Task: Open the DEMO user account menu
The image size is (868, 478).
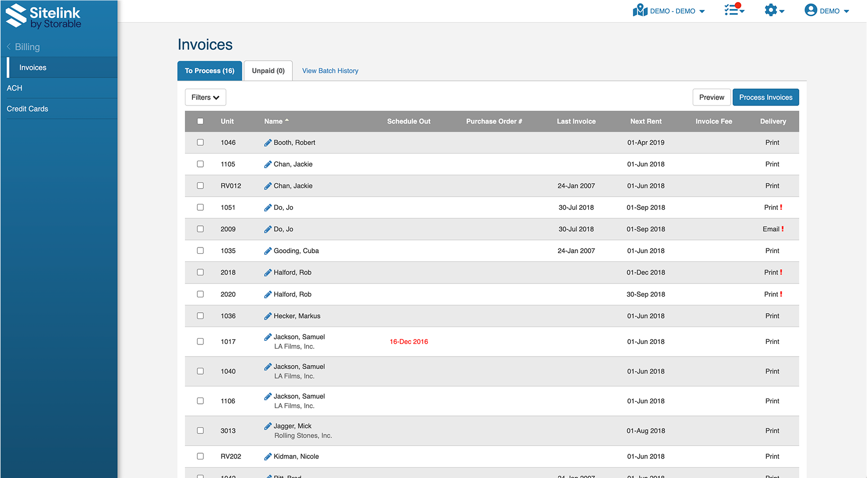Action: (x=826, y=11)
